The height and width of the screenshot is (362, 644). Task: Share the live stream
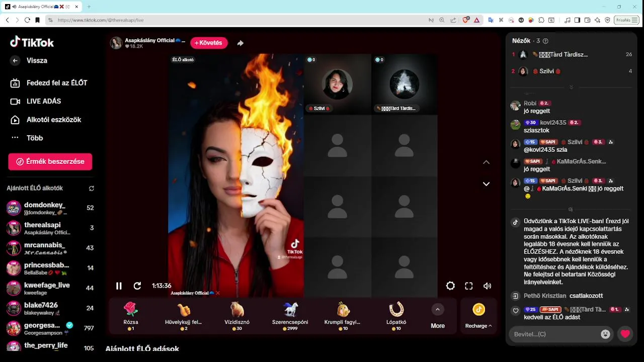240,43
